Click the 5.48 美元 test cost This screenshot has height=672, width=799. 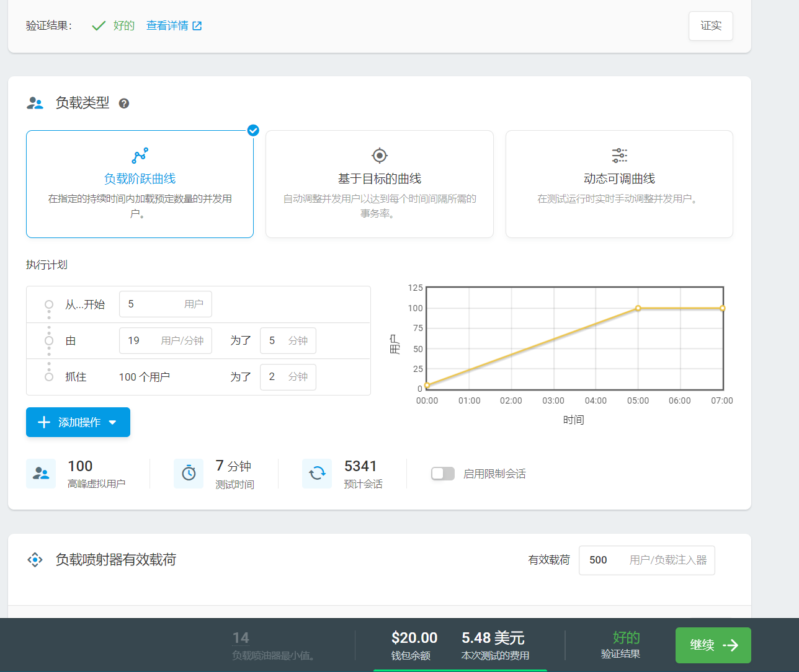click(x=493, y=638)
